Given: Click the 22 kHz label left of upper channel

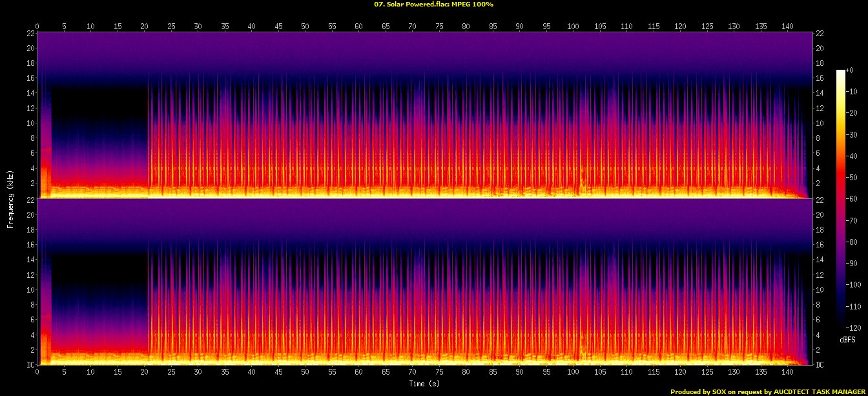Looking at the screenshot, I should [x=30, y=34].
